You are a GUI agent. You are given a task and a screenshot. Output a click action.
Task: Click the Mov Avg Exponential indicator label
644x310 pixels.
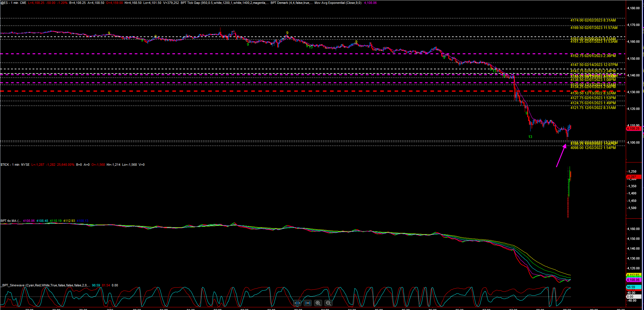pos(338,3)
